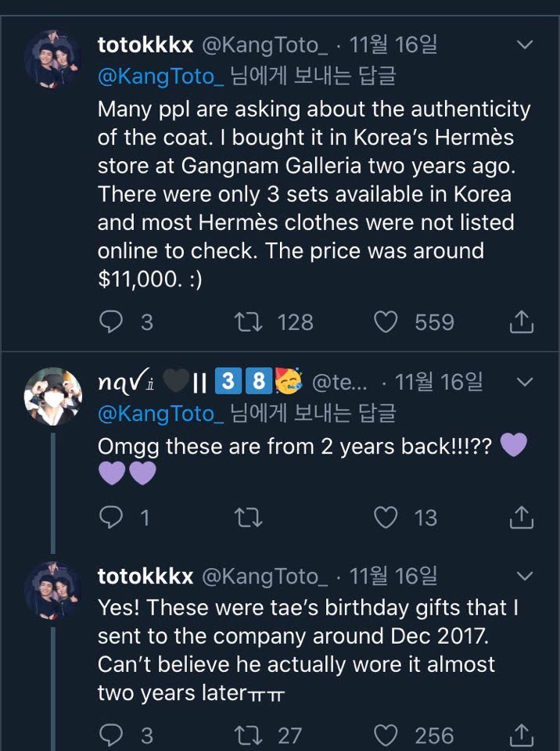This screenshot has width=560, height=751.
Task: Open @KangToto_ mention link in the middle reply
Action: [x=160, y=412]
